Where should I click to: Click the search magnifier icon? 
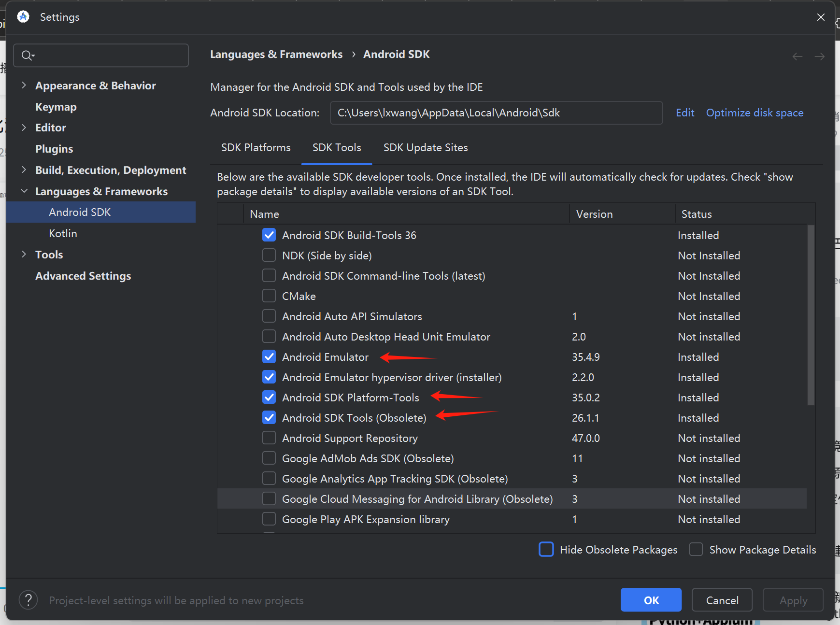point(28,56)
